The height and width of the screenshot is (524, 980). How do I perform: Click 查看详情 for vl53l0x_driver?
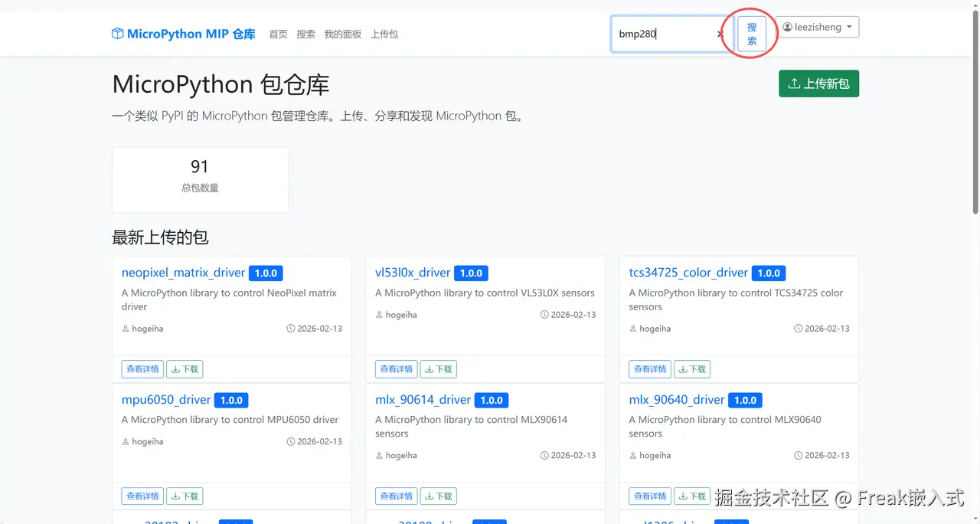[x=396, y=369]
